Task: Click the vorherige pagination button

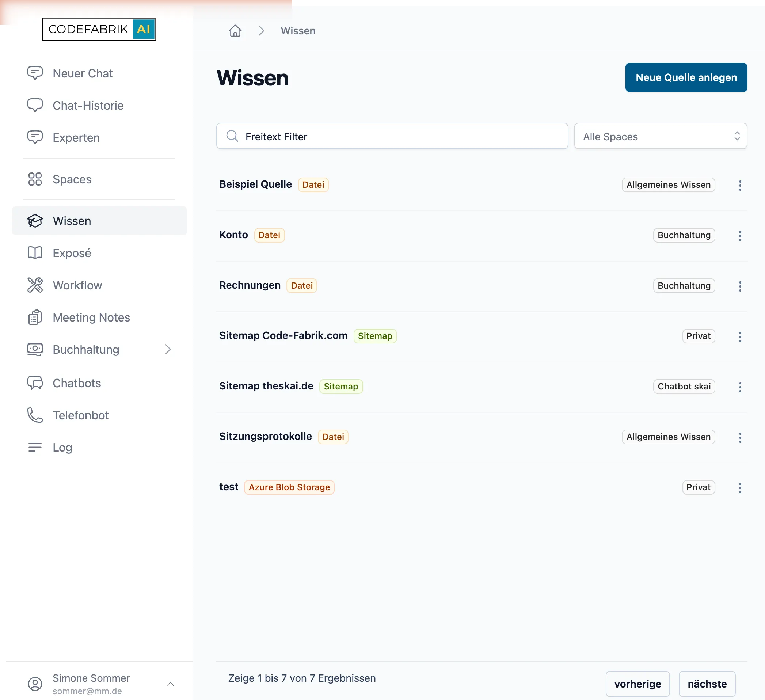Action: pyautogui.click(x=637, y=684)
